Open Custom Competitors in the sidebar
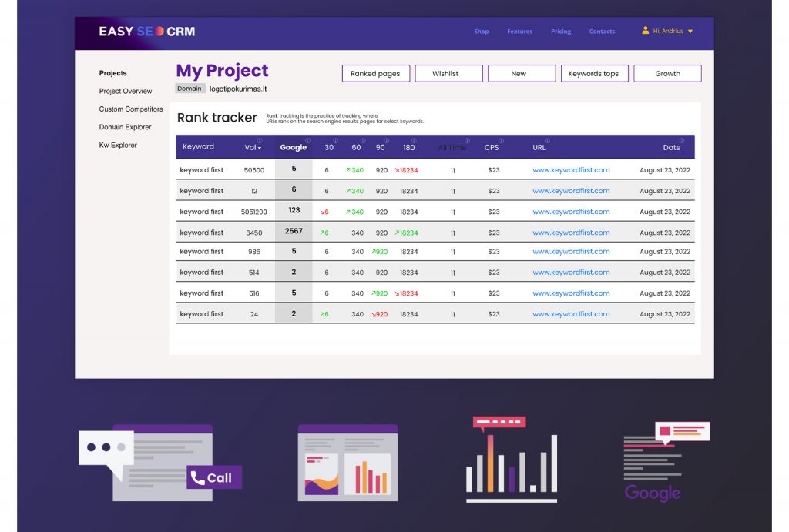The width and height of the screenshot is (789, 532). click(131, 109)
